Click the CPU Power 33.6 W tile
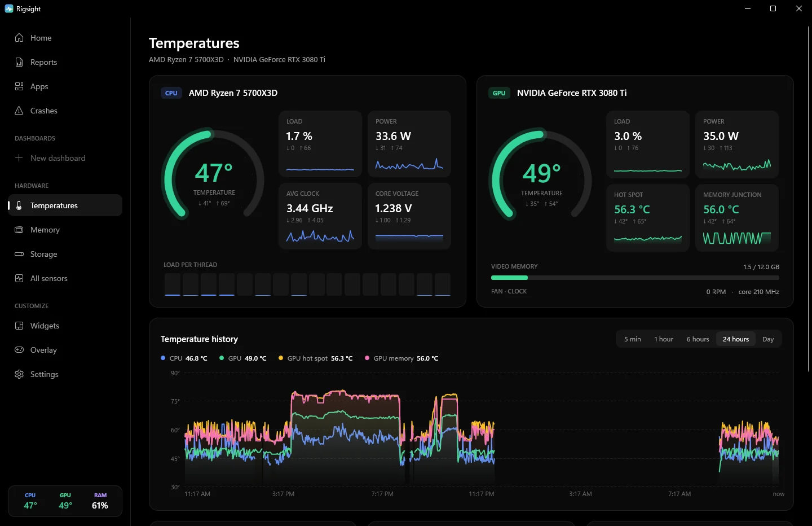This screenshot has height=526, width=812. 409,144
